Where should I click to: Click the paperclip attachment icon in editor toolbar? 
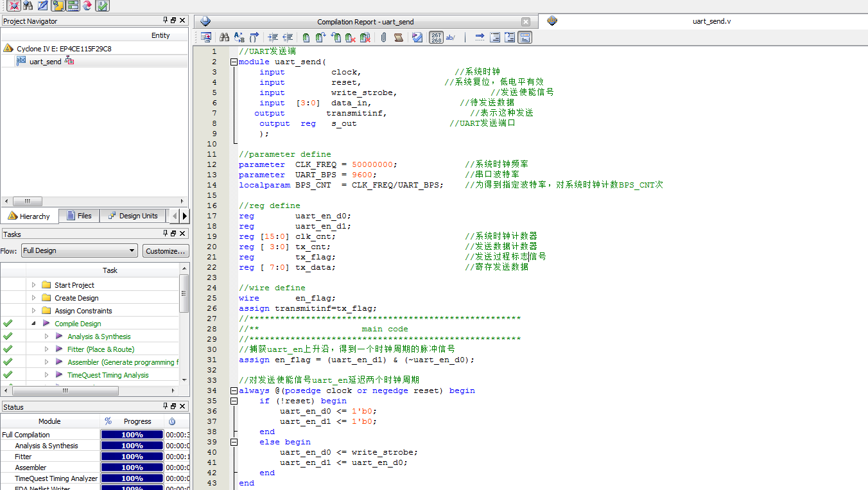pos(383,38)
